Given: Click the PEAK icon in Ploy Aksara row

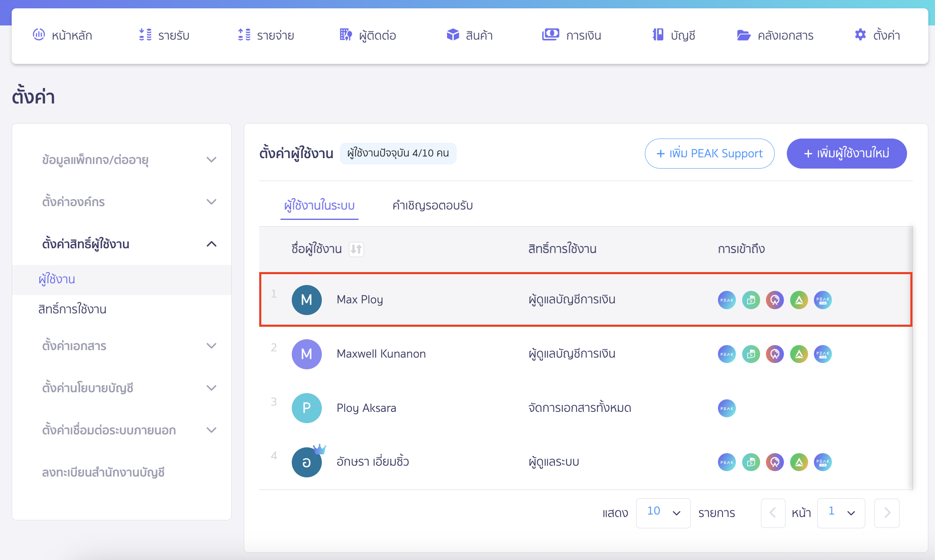Looking at the screenshot, I should (x=727, y=408).
